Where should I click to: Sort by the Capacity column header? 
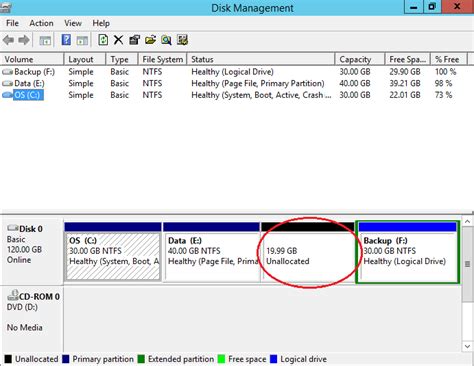360,59
